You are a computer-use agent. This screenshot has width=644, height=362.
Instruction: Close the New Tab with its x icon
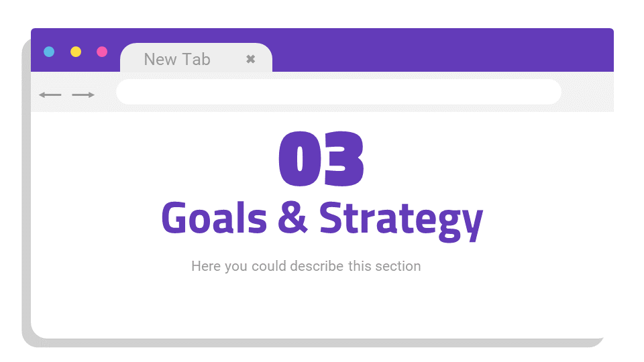click(250, 59)
